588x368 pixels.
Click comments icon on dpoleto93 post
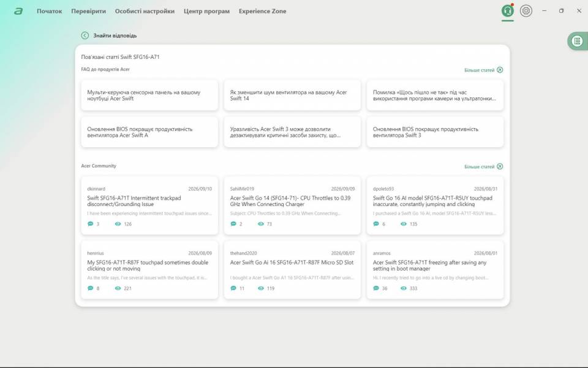(376, 224)
